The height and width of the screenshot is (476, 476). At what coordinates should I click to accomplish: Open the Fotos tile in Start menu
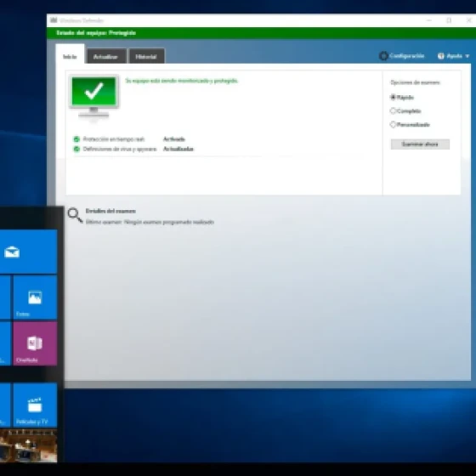[x=35, y=297]
